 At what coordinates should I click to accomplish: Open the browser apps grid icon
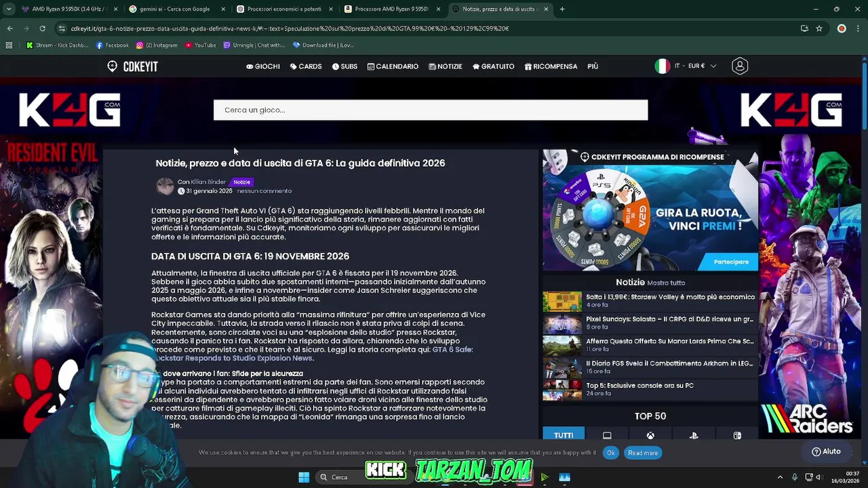(9, 45)
